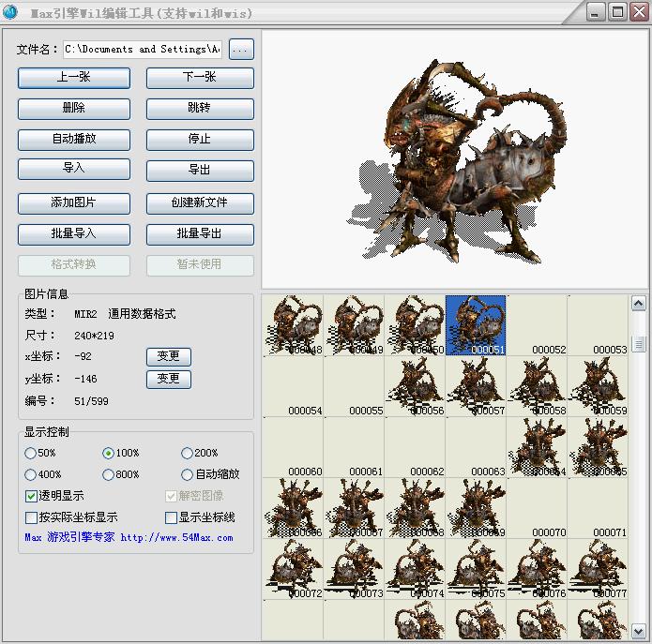Image resolution: width=652 pixels, height=644 pixels.
Task: Choose thumbnail 000059 sprite
Action: point(598,386)
